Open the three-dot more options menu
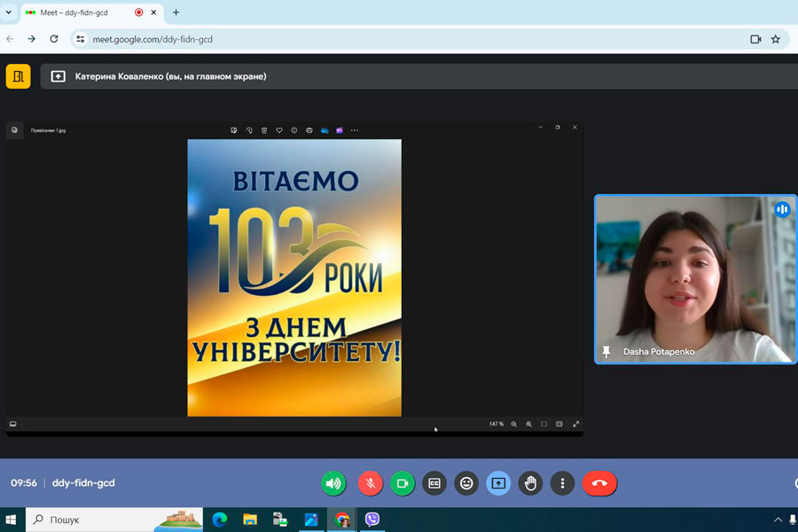The width and height of the screenshot is (798, 532). click(562, 483)
